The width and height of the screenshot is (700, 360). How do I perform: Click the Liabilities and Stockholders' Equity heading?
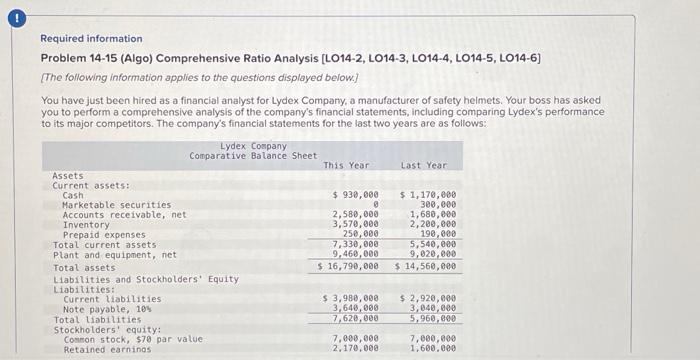[x=146, y=280]
